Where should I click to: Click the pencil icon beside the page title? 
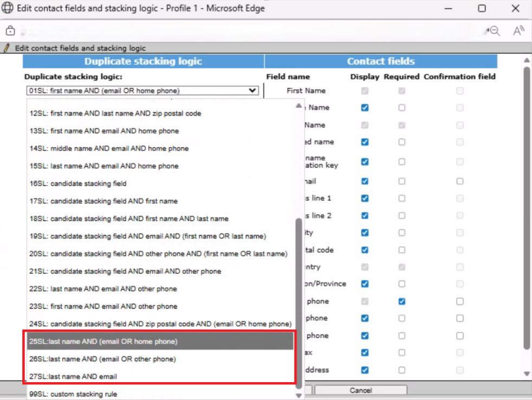pyautogui.click(x=7, y=48)
